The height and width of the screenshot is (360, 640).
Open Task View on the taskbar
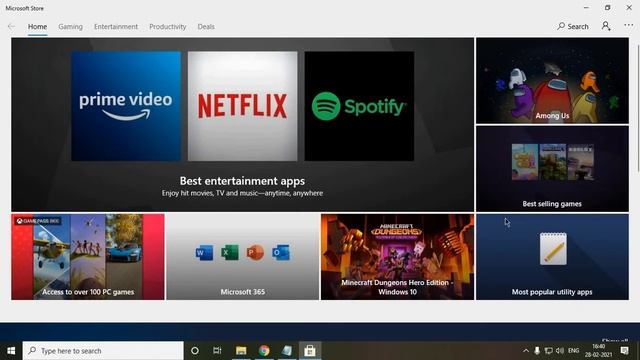pyautogui.click(x=217, y=351)
